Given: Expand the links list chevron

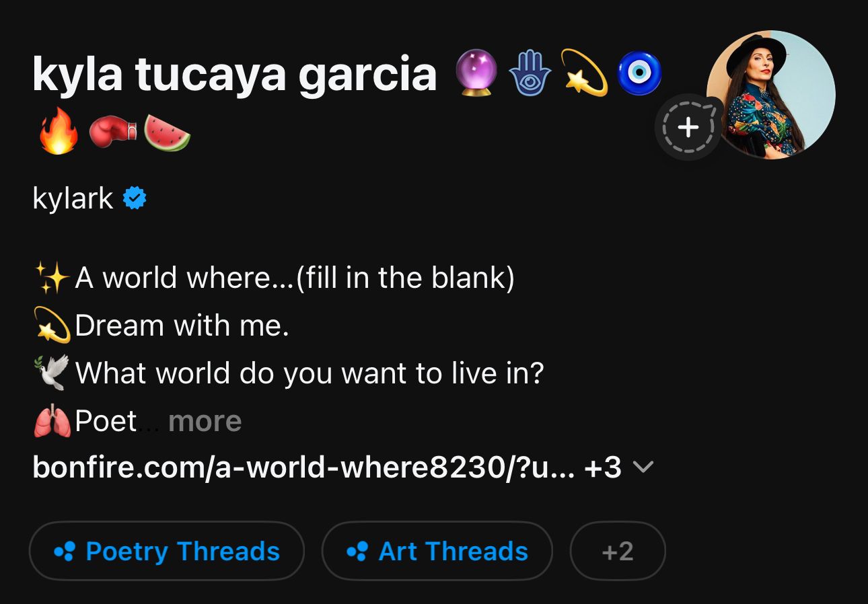Looking at the screenshot, I should pyautogui.click(x=644, y=467).
